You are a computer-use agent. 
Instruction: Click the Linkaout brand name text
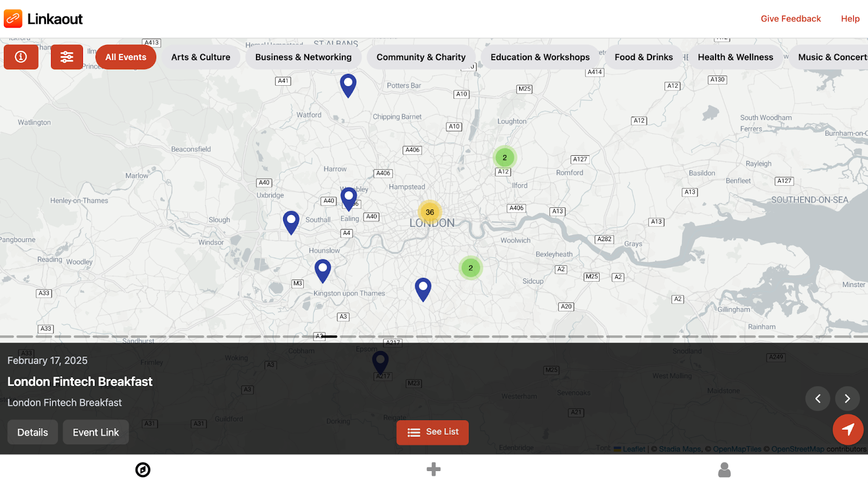tap(55, 19)
